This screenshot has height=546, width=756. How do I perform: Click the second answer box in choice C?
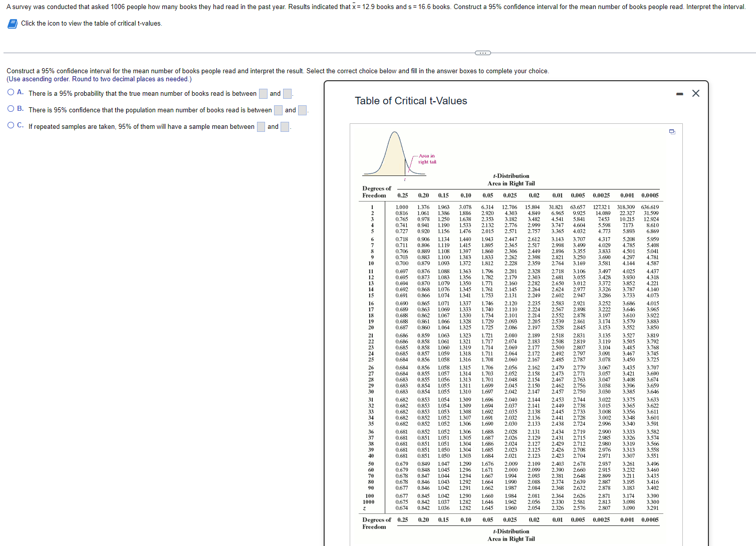click(285, 126)
